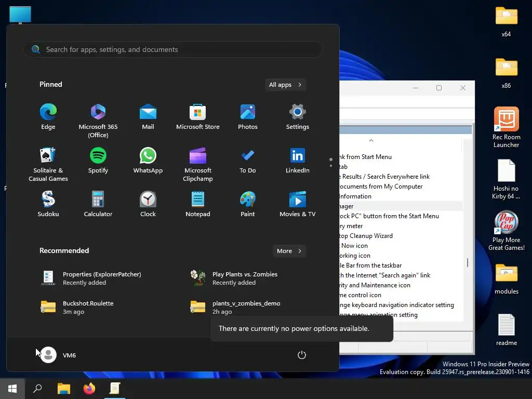
Task: Launch the Sudoku game
Action: click(48, 204)
